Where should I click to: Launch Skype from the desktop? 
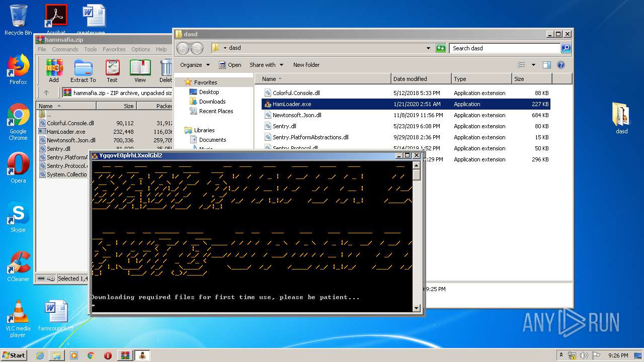click(x=18, y=217)
